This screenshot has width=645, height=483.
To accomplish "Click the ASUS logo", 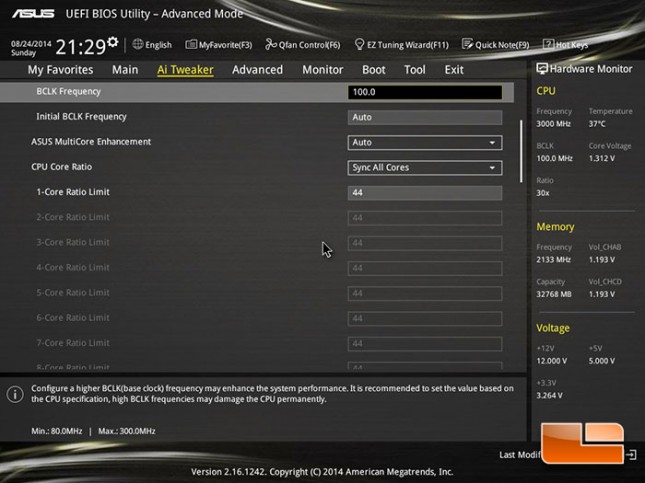I will (33, 14).
